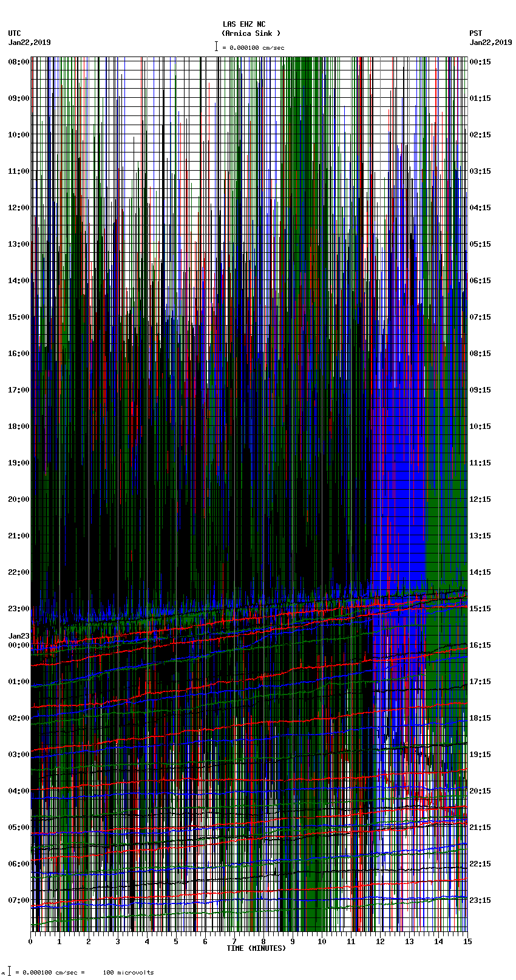Click the '18:15' PST time label

[x=480, y=718]
